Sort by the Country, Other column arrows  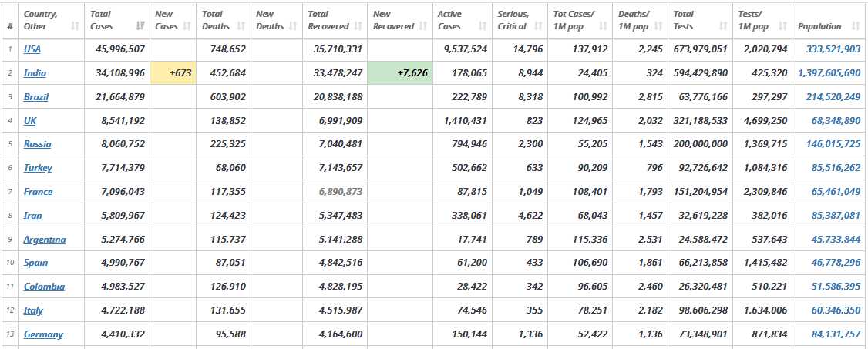click(x=75, y=26)
